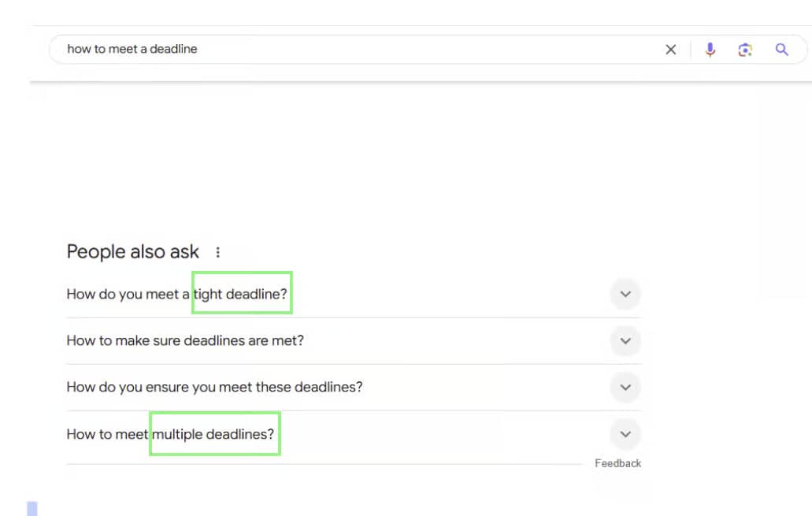Click the microphone to dictate a new query

pyautogui.click(x=710, y=49)
